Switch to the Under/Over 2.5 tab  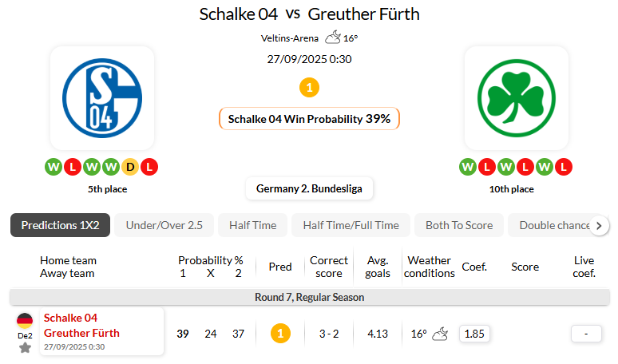[164, 225]
